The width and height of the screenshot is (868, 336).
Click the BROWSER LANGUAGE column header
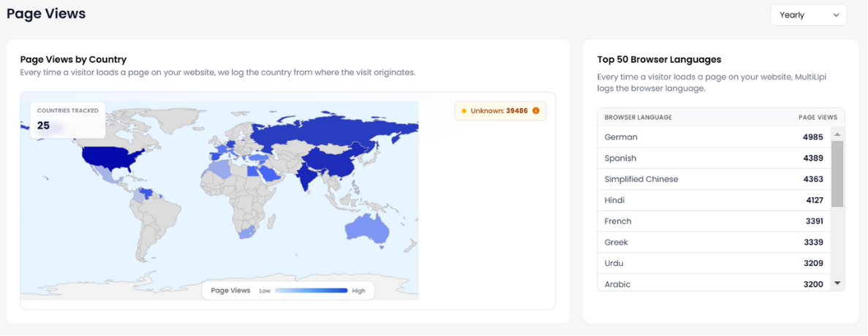tap(638, 117)
